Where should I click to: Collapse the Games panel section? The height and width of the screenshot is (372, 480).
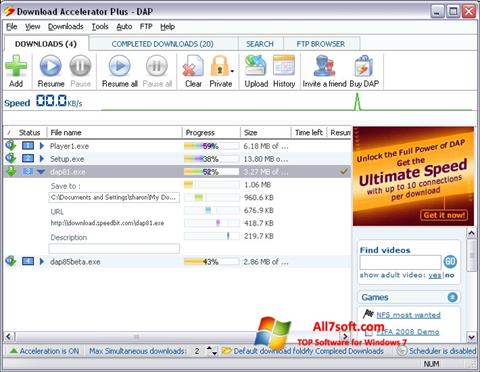tap(452, 297)
